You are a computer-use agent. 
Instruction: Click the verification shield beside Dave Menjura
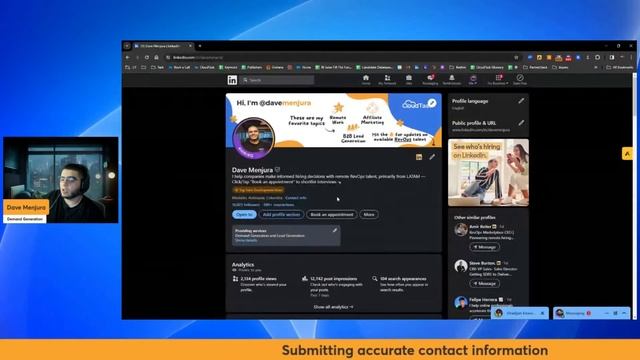(x=278, y=169)
